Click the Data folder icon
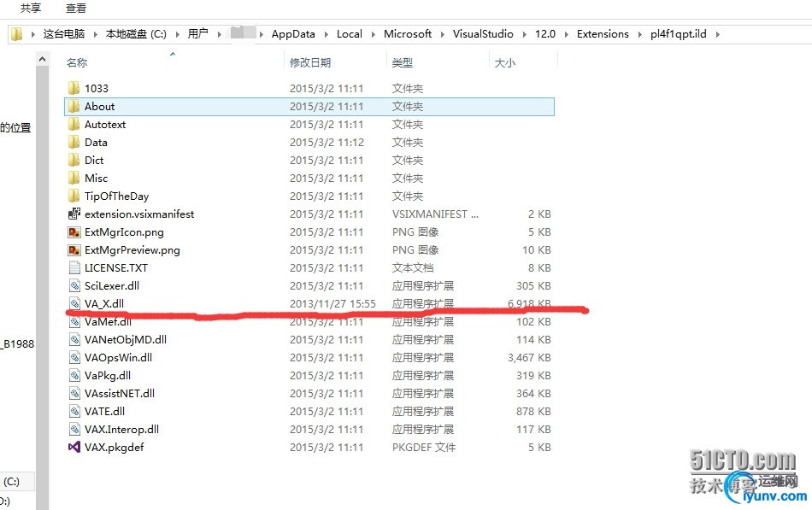Image resolution: width=812 pixels, height=510 pixels. [x=74, y=142]
